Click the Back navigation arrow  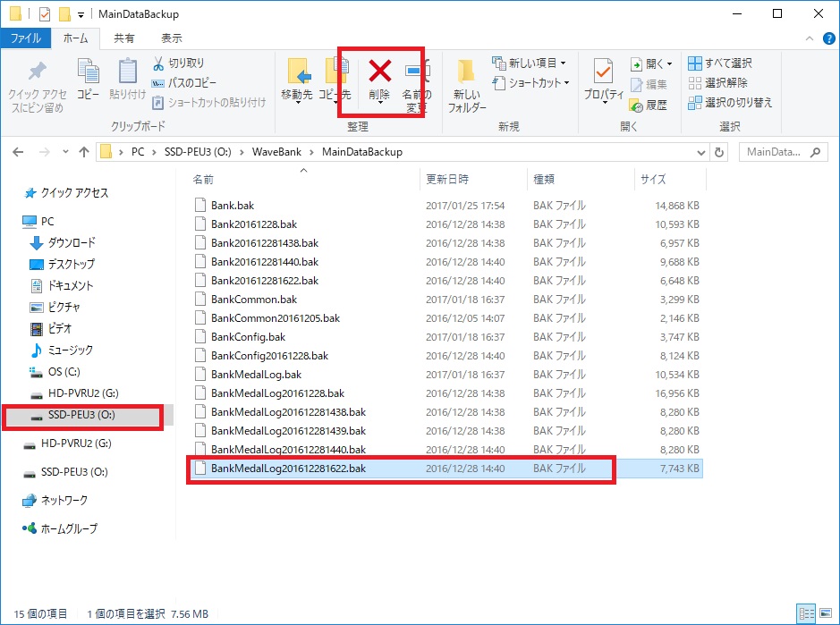18,152
